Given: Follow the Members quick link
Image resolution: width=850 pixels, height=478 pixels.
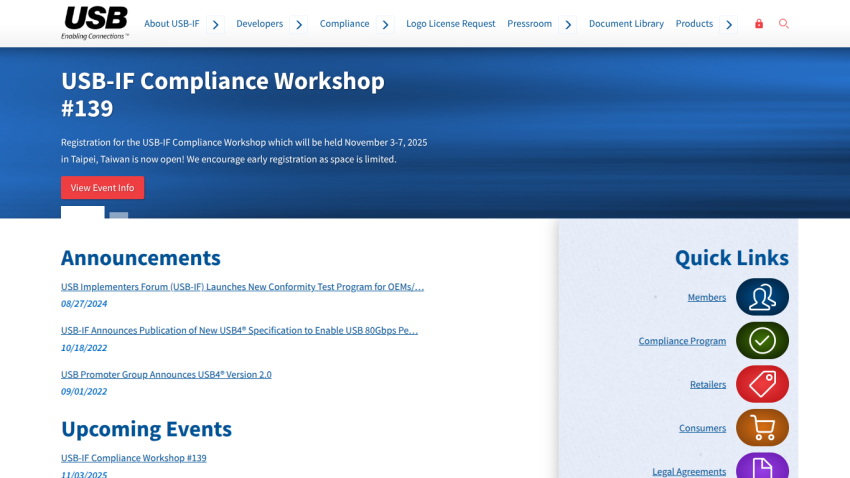Looking at the screenshot, I should point(706,297).
